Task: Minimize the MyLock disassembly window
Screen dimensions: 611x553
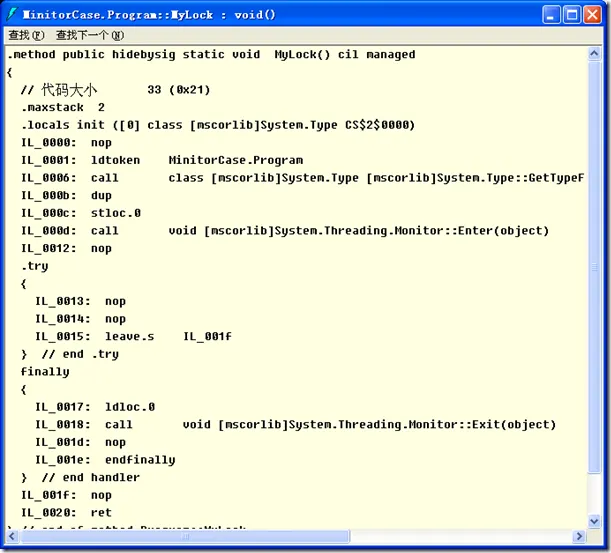Action: pyautogui.click(x=551, y=15)
